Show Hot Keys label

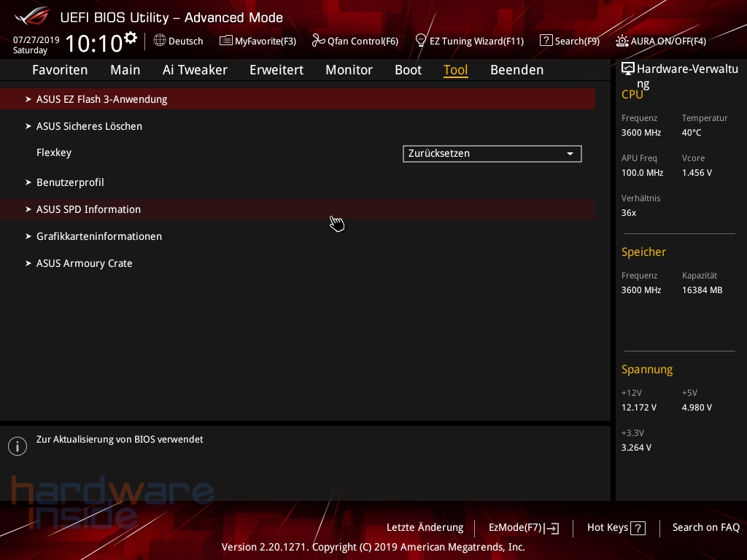608,528
